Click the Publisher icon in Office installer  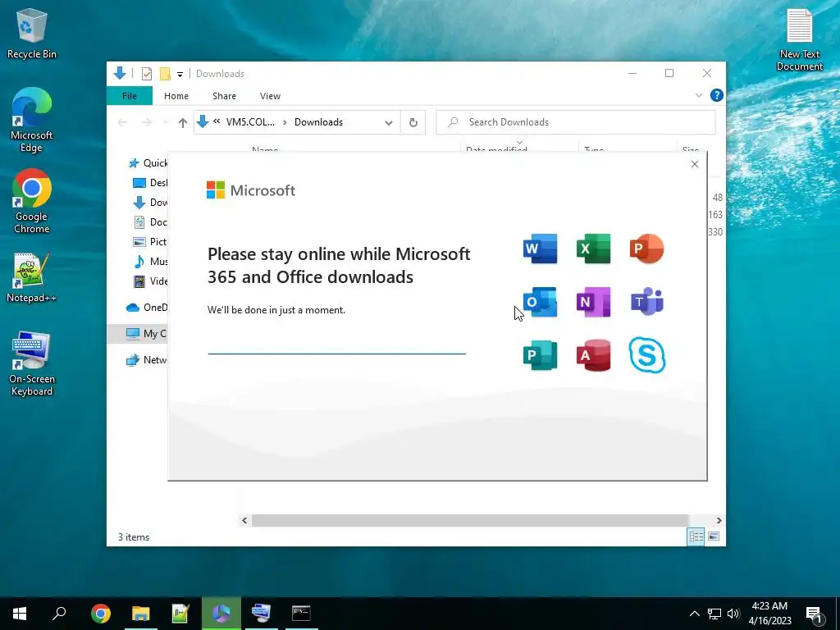(x=540, y=355)
